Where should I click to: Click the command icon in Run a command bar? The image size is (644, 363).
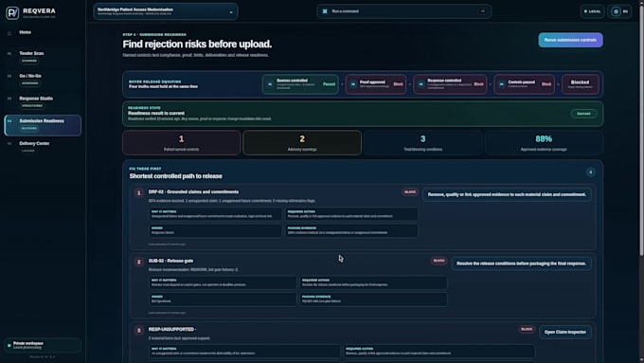click(x=325, y=11)
